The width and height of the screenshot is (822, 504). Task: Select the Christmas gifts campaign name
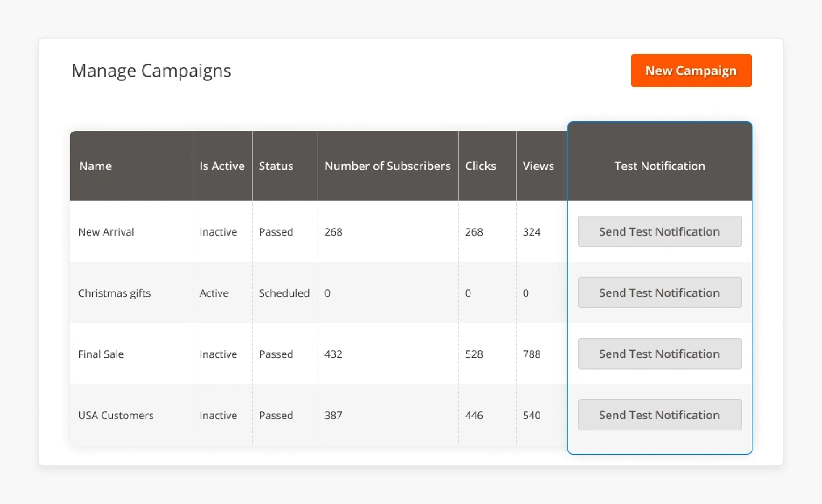115,293
